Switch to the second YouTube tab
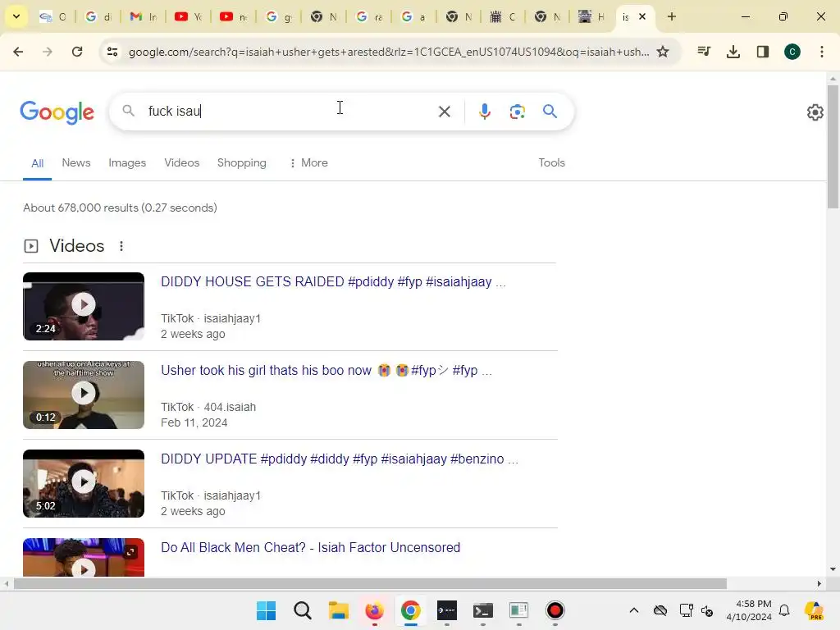This screenshot has height=630, width=840. point(233,16)
